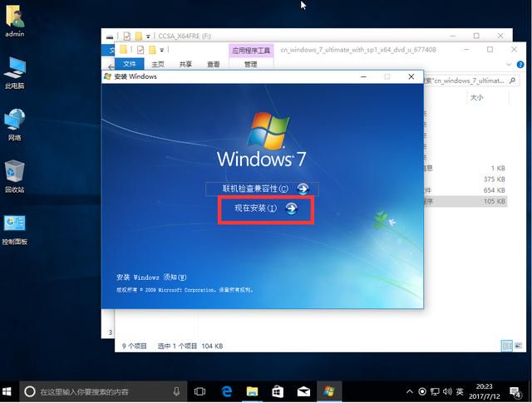
Task: Open the Mail app from taskbar
Action: [x=303, y=392]
